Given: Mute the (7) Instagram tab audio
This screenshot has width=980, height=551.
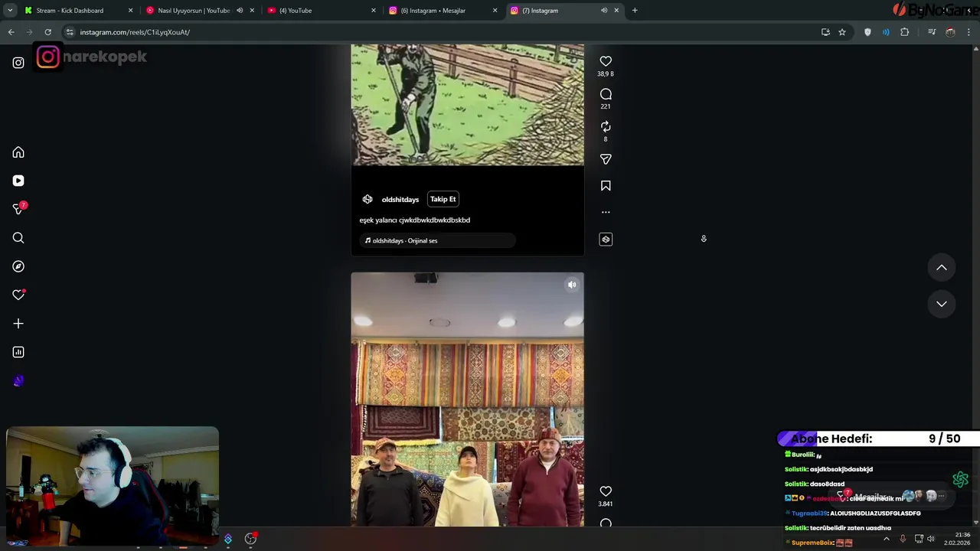Looking at the screenshot, I should coord(604,11).
